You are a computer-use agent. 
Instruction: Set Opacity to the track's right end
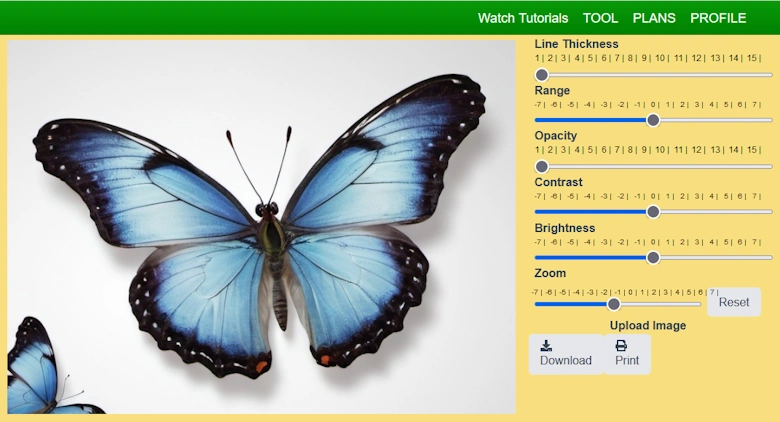point(770,166)
